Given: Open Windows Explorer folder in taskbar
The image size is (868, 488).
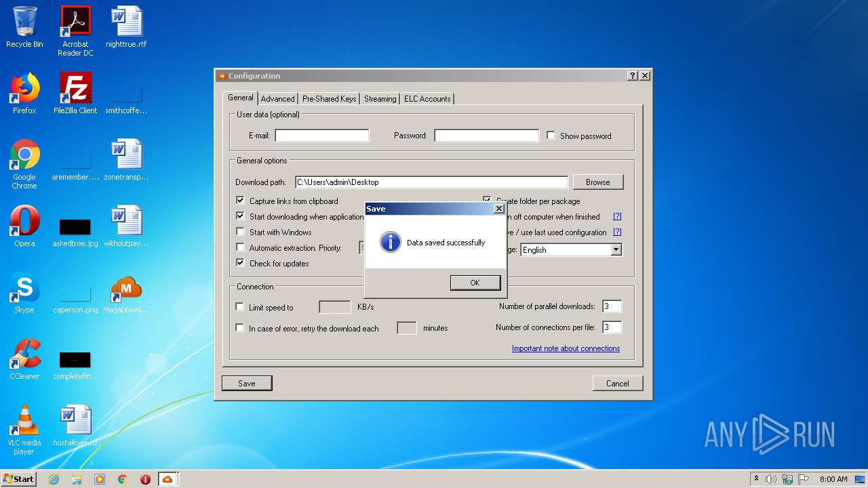Looking at the screenshot, I should [x=77, y=479].
